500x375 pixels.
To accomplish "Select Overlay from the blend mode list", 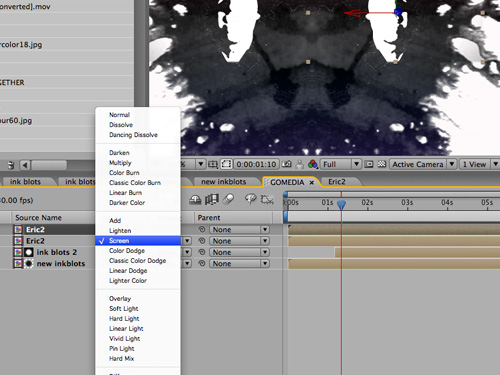I will pyautogui.click(x=120, y=298).
